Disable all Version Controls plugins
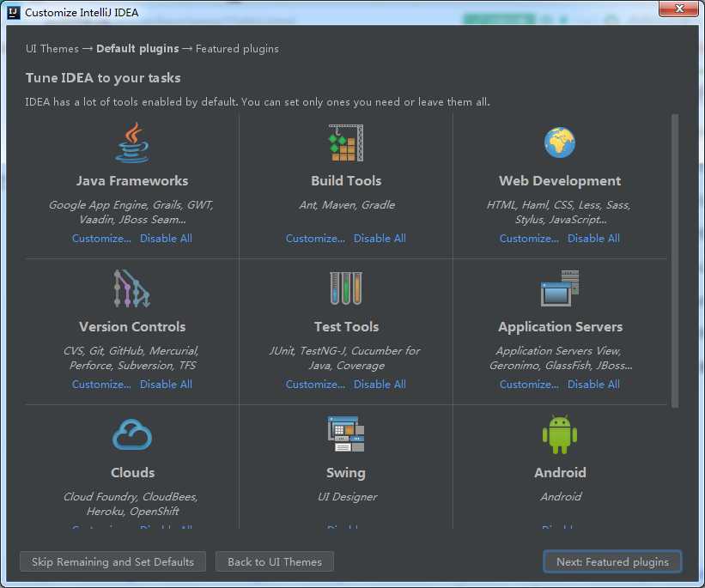The height and width of the screenshot is (588, 705). [x=166, y=385]
